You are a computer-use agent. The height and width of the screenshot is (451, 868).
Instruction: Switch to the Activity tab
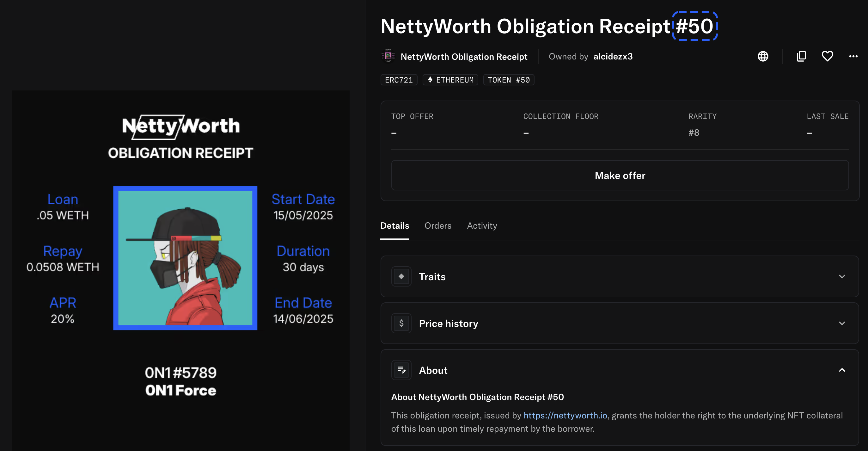pyautogui.click(x=482, y=225)
